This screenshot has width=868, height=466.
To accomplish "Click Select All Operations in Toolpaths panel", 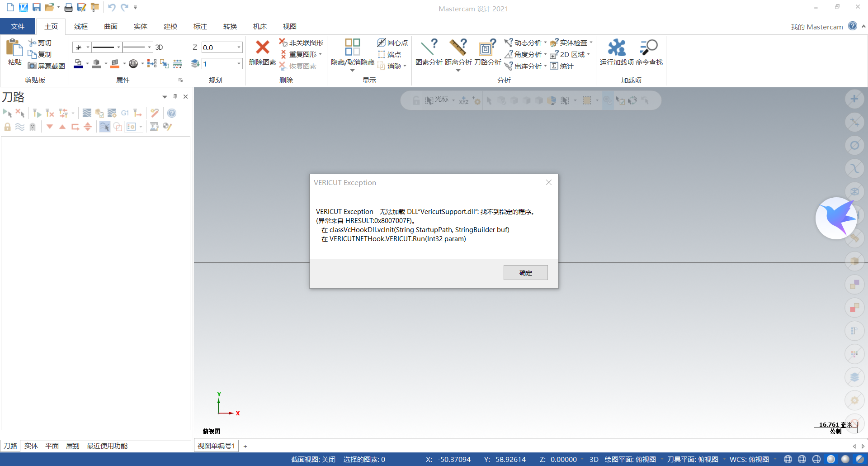I will click(7, 113).
